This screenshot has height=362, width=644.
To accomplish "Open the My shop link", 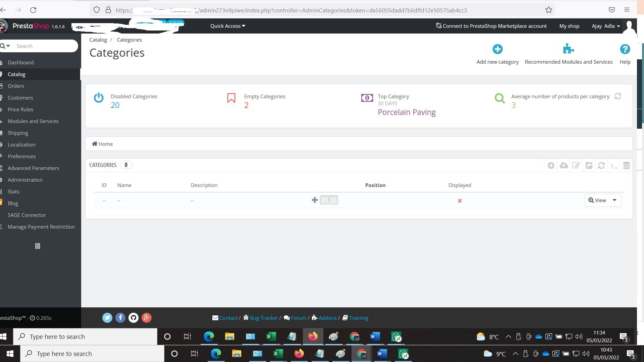I will coord(569,26).
